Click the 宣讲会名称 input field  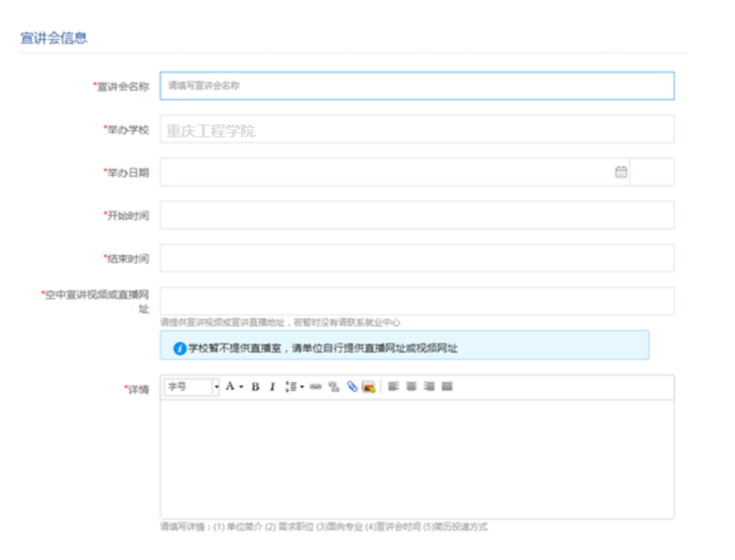tap(417, 86)
